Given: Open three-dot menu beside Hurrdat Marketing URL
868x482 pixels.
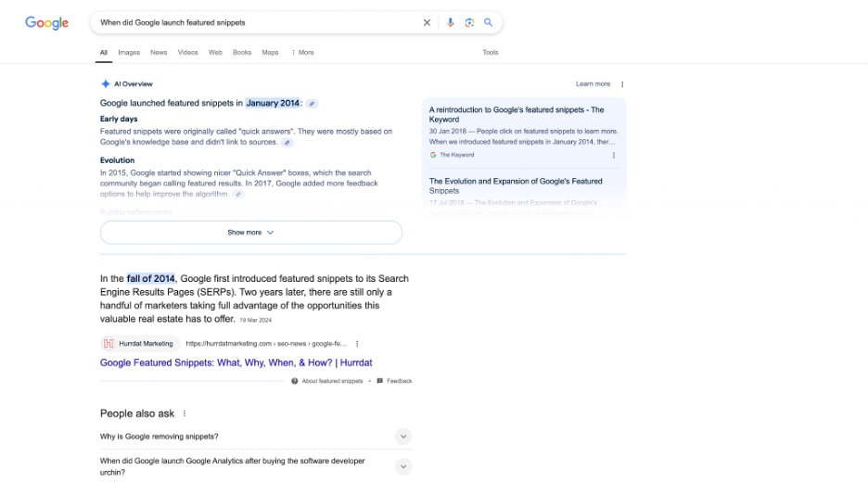Looking at the screenshot, I should (x=357, y=344).
